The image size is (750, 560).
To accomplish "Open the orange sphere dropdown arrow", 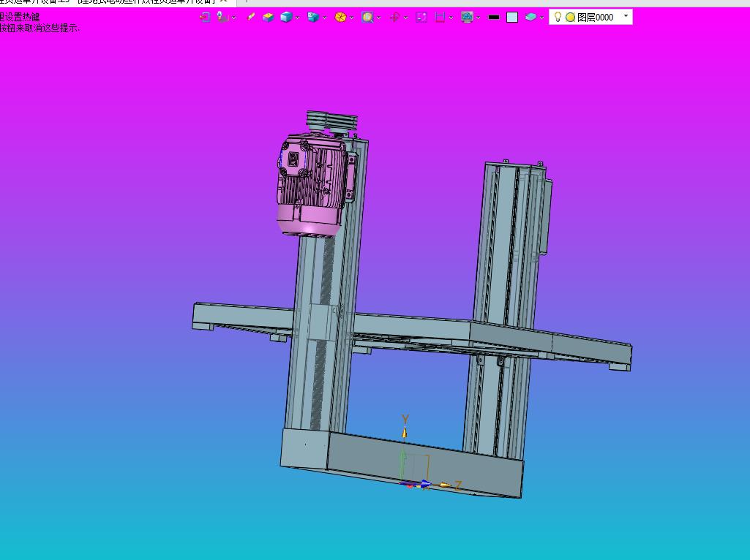I will pos(351,18).
